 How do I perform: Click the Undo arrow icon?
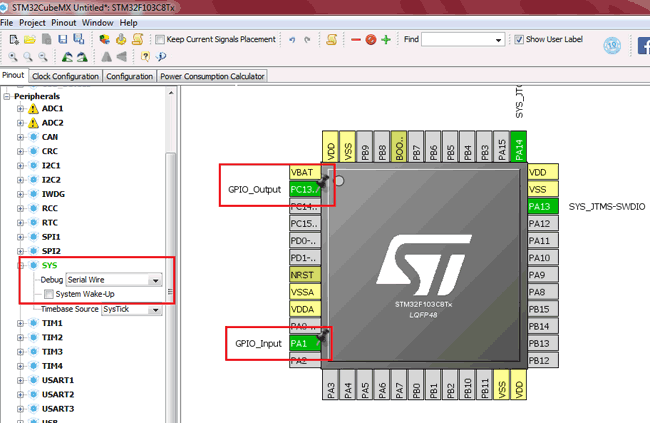pos(292,40)
